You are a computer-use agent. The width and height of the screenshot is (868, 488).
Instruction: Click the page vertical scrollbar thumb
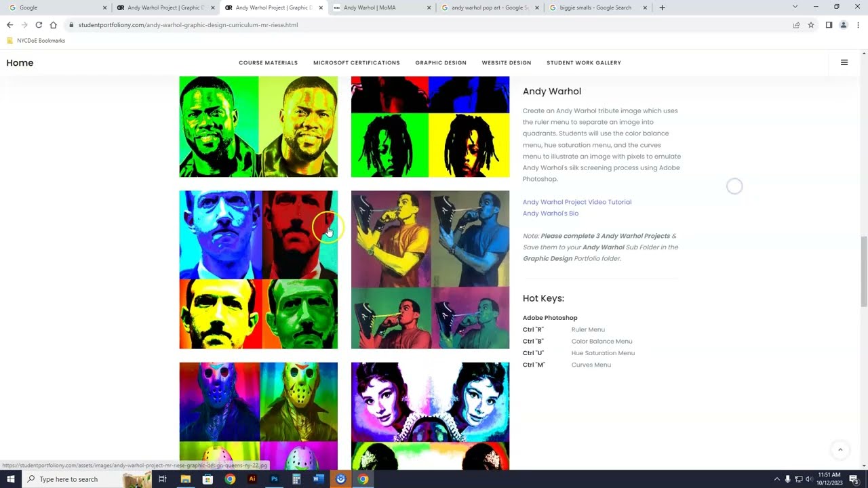point(864,271)
